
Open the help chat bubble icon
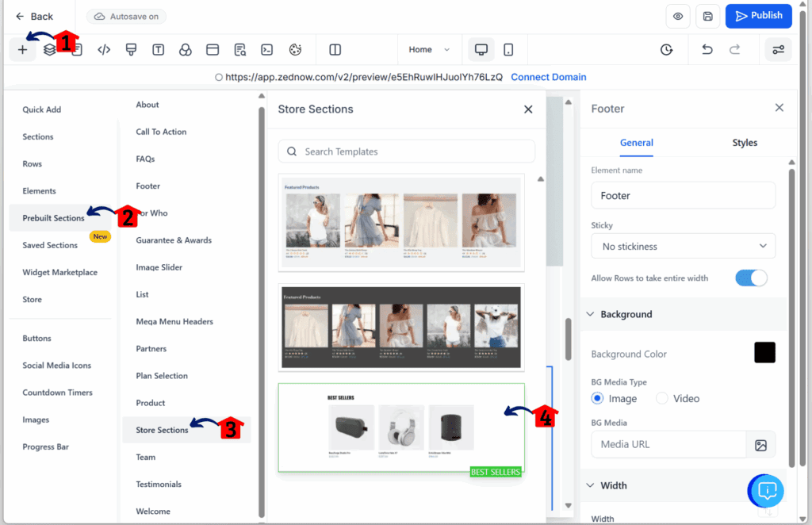767,490
